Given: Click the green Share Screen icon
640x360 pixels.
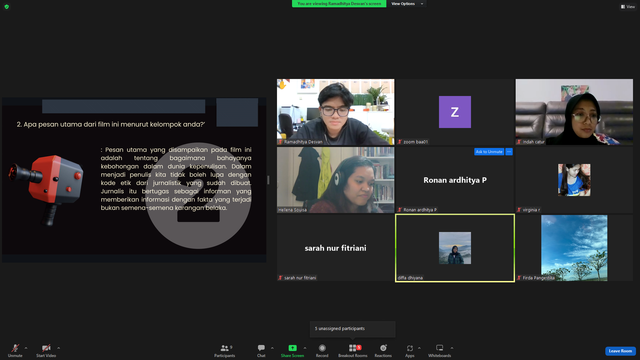Looking at the screenshot, I should pos(293,348).
